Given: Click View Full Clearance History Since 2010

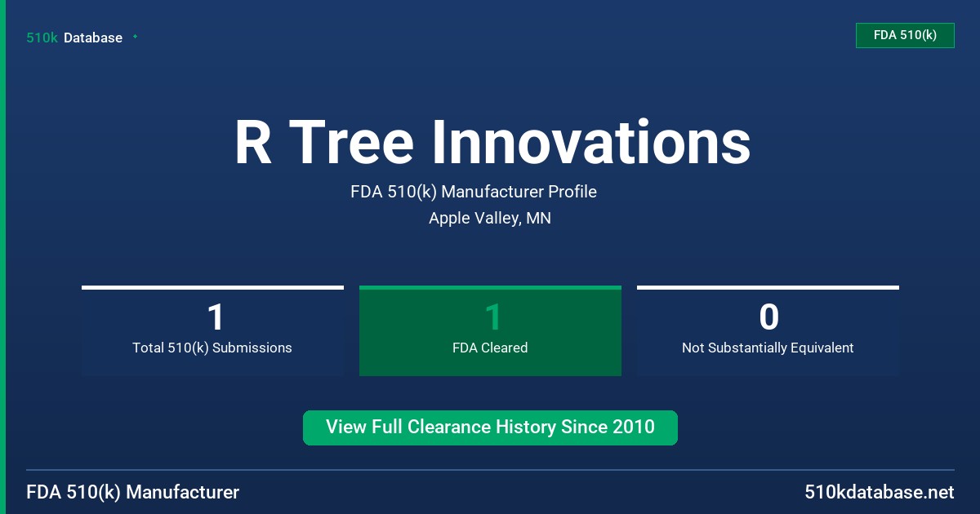Looking at the screenshot, I should click(x=490, y=428).
